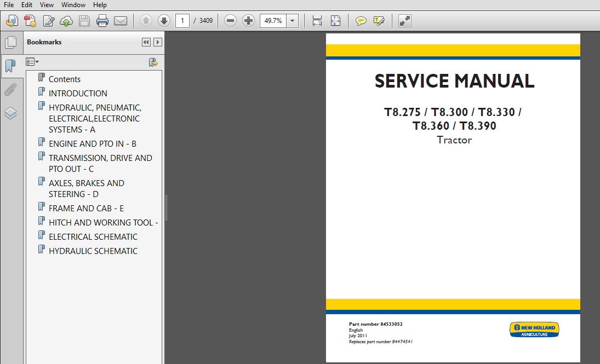Click the Open file toolbar icon
This screenshot has height=364, width=600.
coord(12,21)
